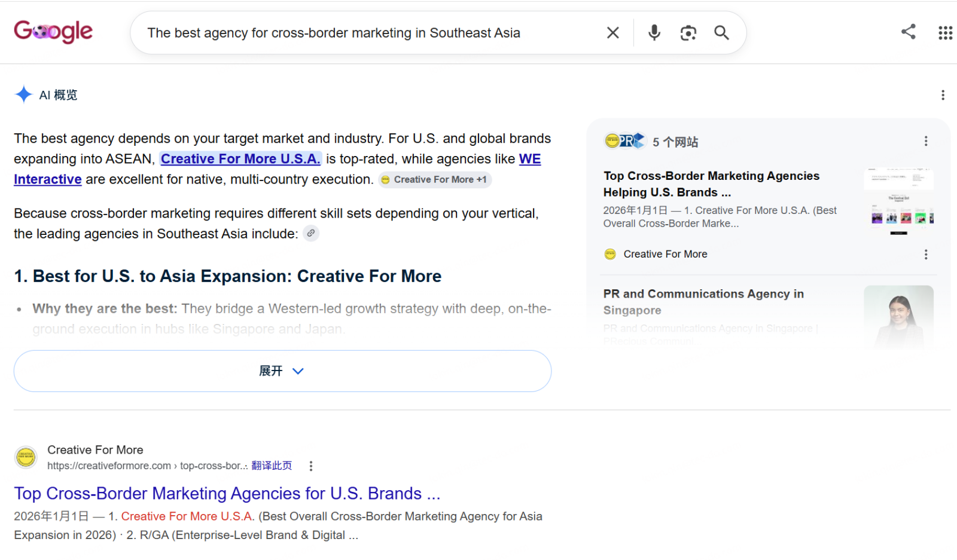Open Google Lens image search

[688, 33]
